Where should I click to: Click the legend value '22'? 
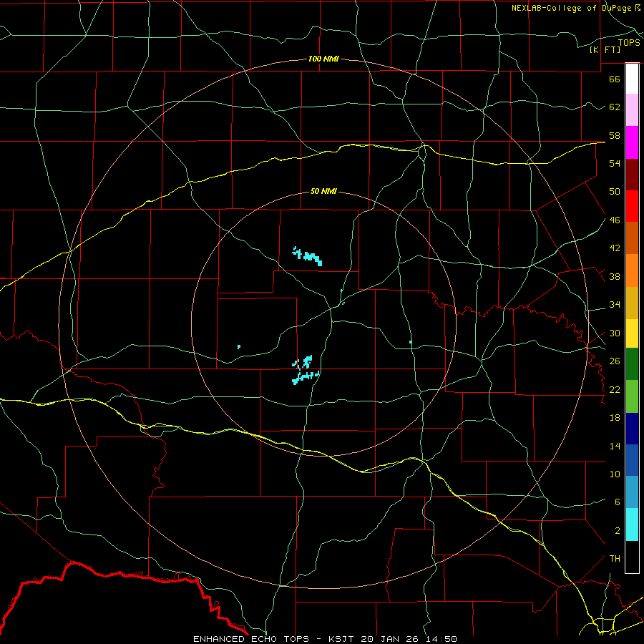coord(615,390)
